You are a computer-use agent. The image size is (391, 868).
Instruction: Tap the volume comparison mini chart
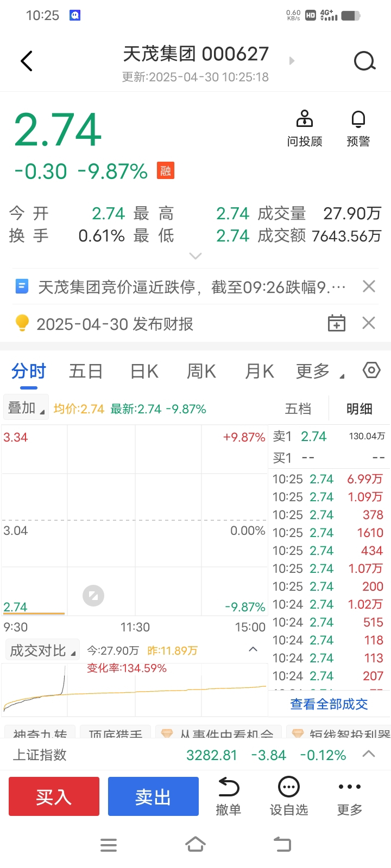pyautogui.click(x=134, y=689)
